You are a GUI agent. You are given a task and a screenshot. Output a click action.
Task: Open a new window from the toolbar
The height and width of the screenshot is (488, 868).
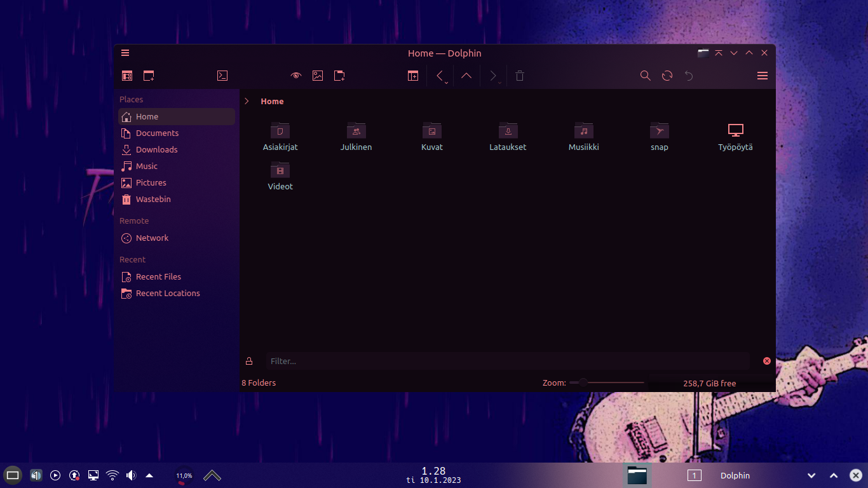click(149, 76)
